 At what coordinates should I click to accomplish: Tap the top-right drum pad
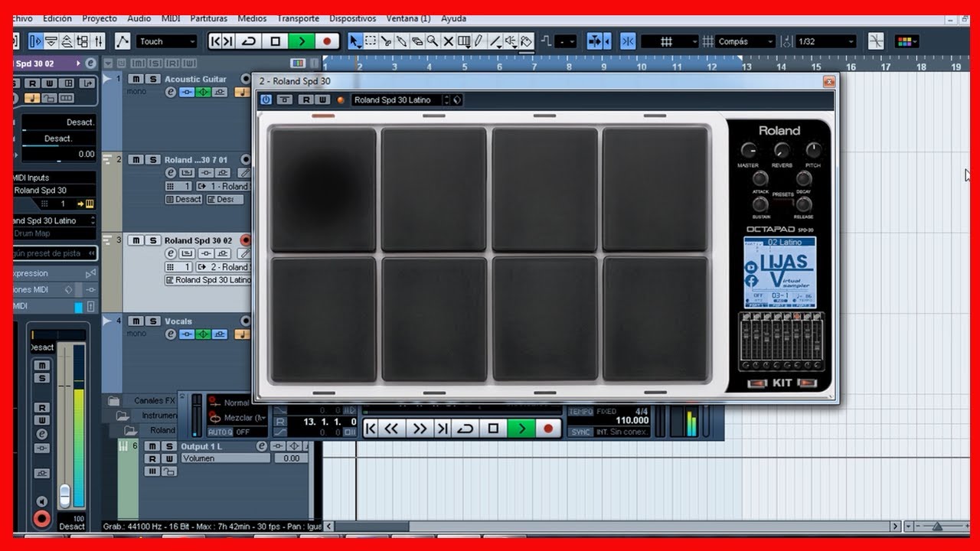click(655, 189)
